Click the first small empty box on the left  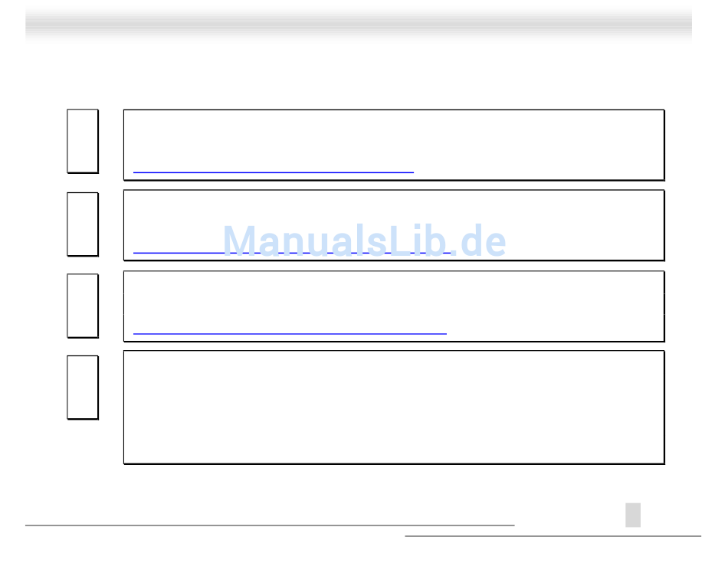[82, 141]
